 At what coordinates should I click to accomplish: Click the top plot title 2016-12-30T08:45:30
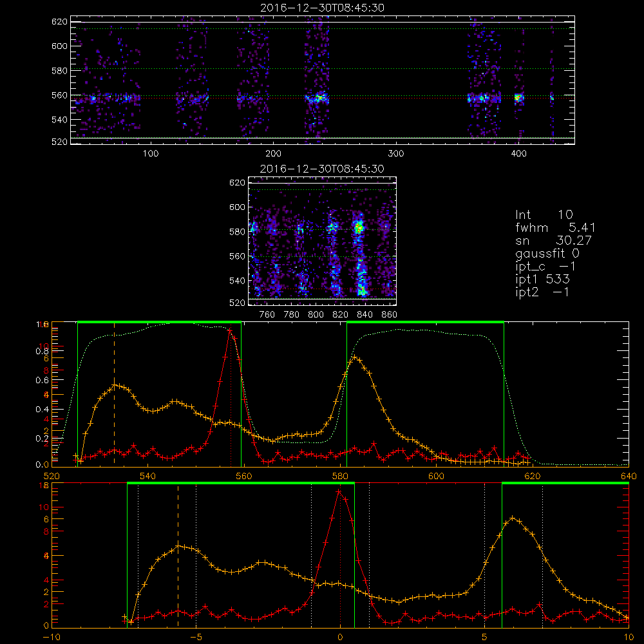tap(322, 8)
